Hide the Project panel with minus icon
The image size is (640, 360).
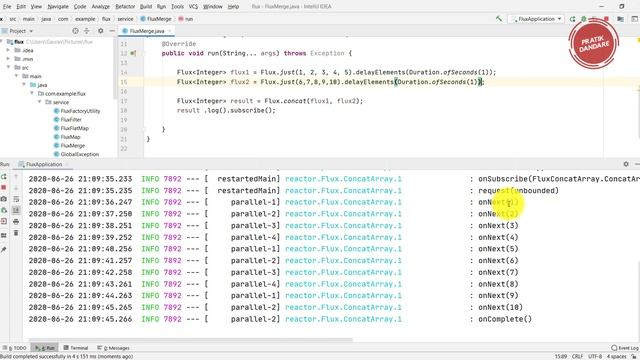point(112,31)
